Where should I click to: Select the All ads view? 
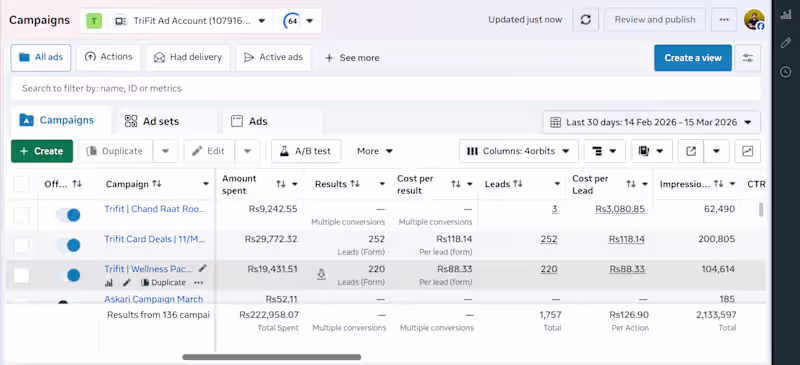coord(41,57)
